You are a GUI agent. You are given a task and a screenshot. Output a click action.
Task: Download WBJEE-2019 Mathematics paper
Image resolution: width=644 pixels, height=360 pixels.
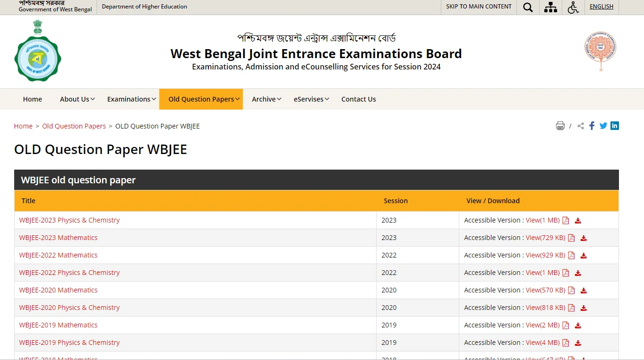[578, 326]
